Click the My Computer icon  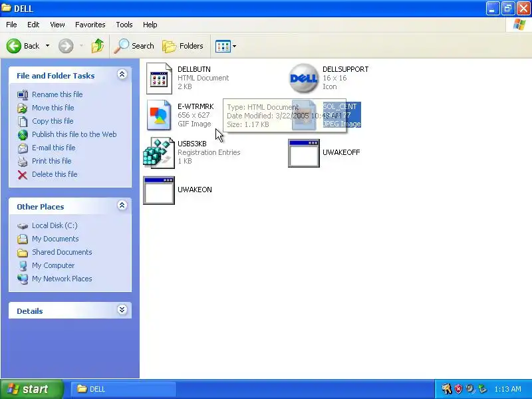click(x=23, y=265)
